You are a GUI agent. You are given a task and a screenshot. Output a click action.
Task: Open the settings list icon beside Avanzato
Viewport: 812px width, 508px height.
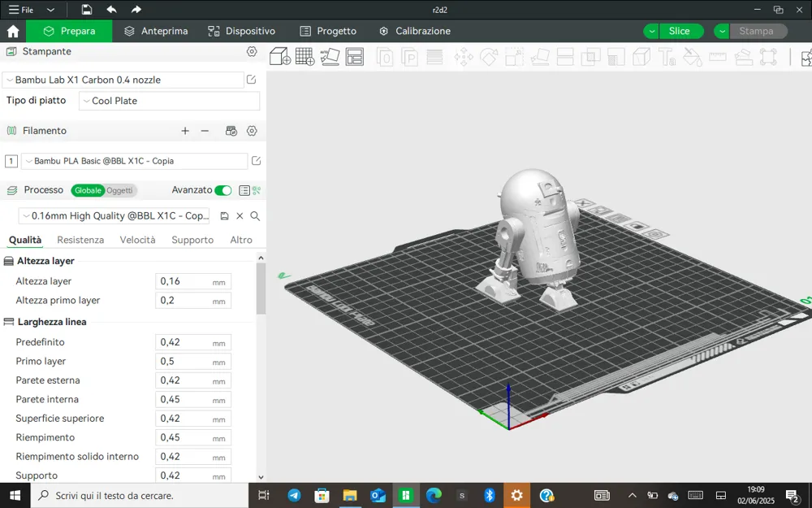coord(244,190)
